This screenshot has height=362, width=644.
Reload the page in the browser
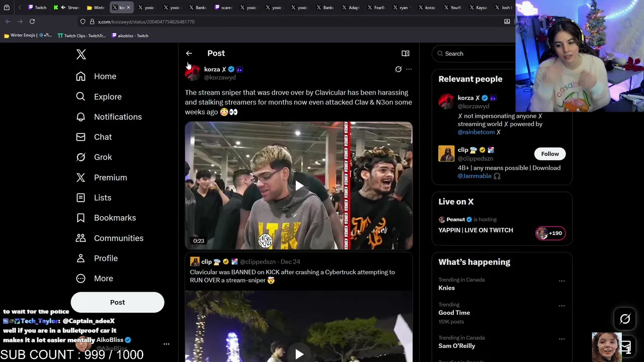click(32, 22)
